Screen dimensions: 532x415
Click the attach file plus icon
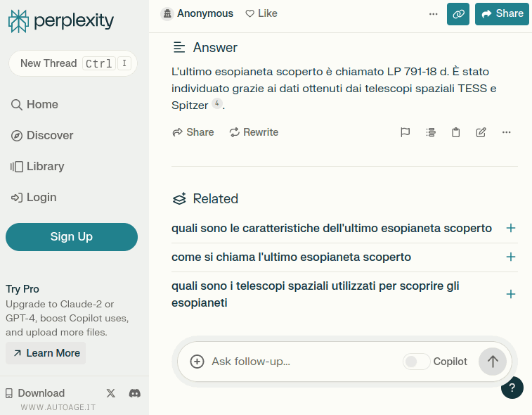click(x=197, y=362)
